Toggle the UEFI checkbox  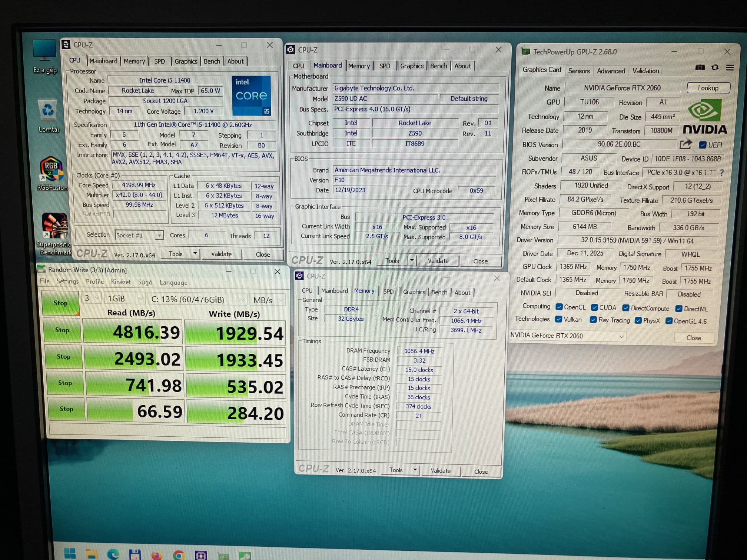tap(702, 145)
